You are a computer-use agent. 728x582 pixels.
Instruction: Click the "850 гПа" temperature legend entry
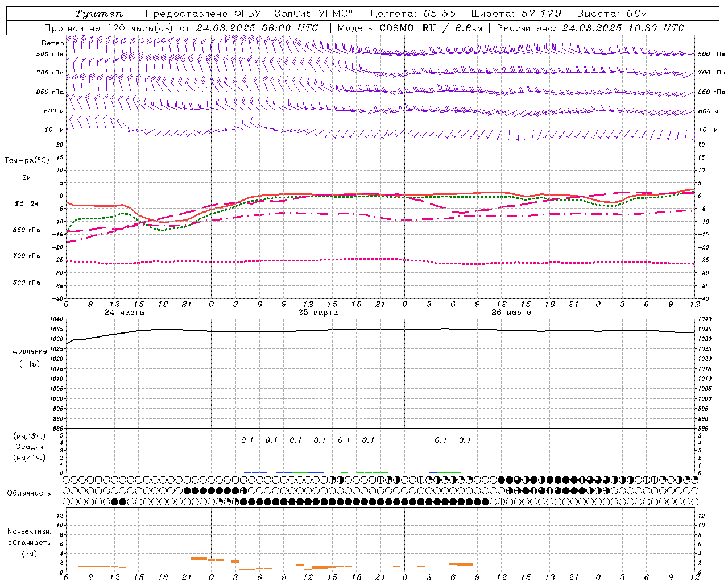tap(26, 232)
